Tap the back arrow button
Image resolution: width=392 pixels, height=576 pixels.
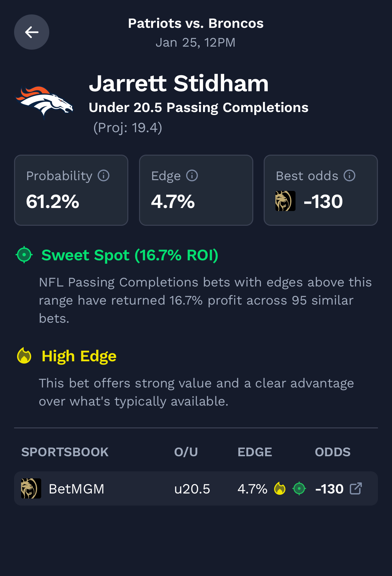click(31, 32)
